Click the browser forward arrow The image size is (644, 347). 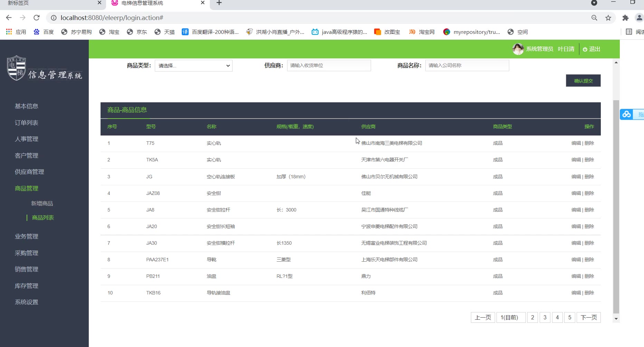(23, 18)
